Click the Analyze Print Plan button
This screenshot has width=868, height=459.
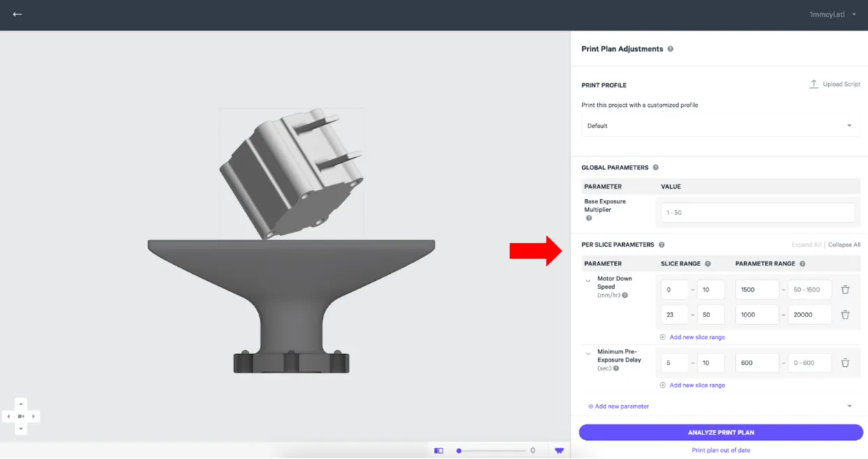click(721, 432)
